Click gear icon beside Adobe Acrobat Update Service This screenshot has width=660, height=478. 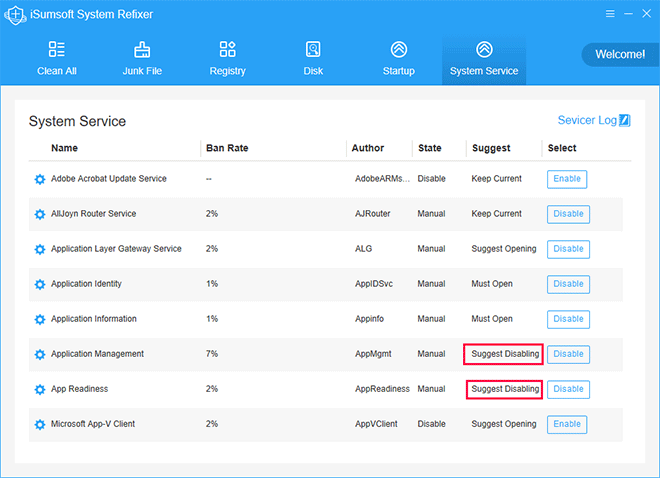(x=40, y=179)
